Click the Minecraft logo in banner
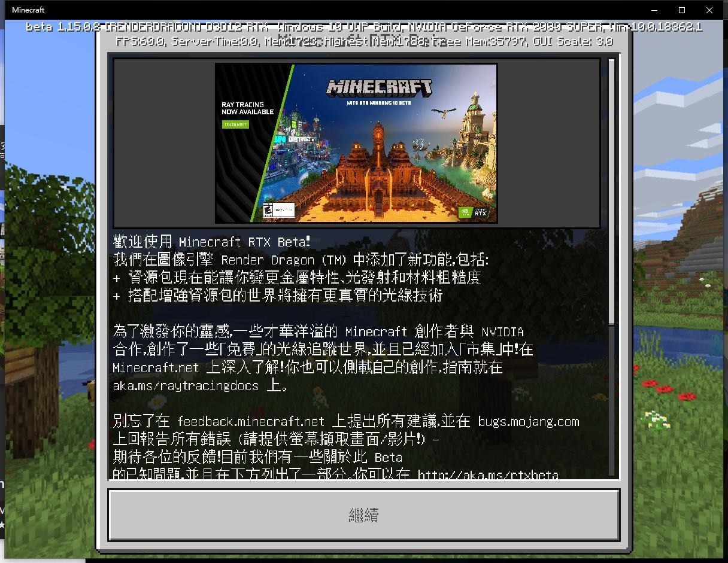Viewport: 728px width, 563px height. (x=379, y=88)
